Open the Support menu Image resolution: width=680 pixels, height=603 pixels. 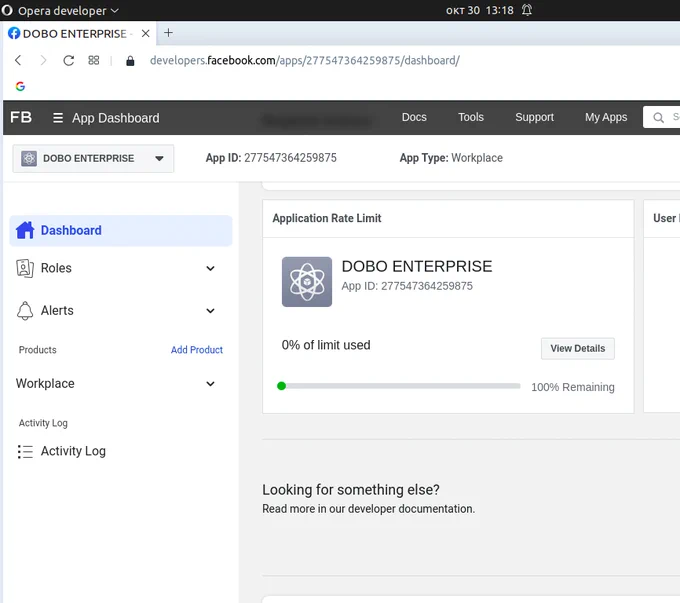(534, 117)
